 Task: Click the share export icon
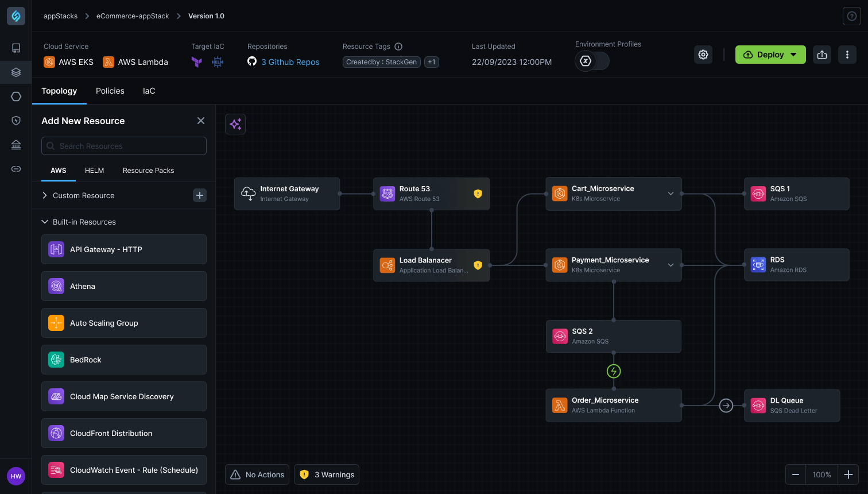(x=822, y=55)
